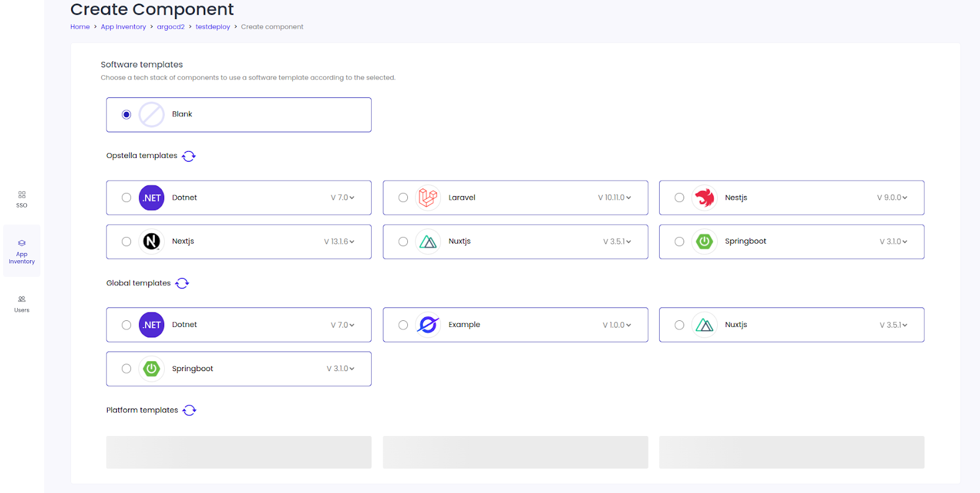Open Global Nuxtjs version V 3.5.1 dropdown
Screen dimensions: 980x493
[894, 325]
